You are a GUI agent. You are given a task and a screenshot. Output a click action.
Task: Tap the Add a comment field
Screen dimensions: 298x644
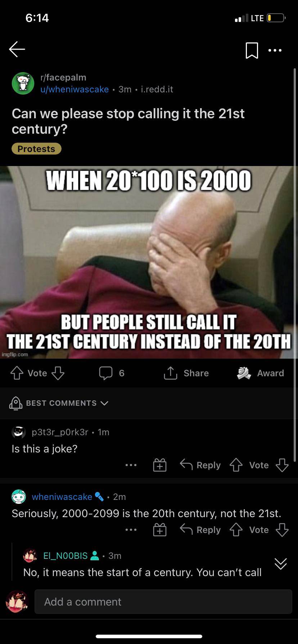click(163, 602)
